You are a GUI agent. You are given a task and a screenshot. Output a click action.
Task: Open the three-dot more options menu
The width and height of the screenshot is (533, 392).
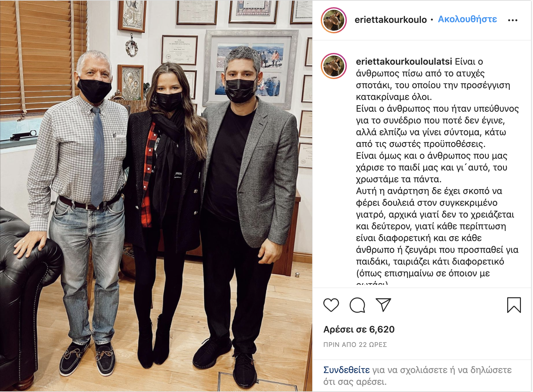pyautogui.click(x=512, y=20)
